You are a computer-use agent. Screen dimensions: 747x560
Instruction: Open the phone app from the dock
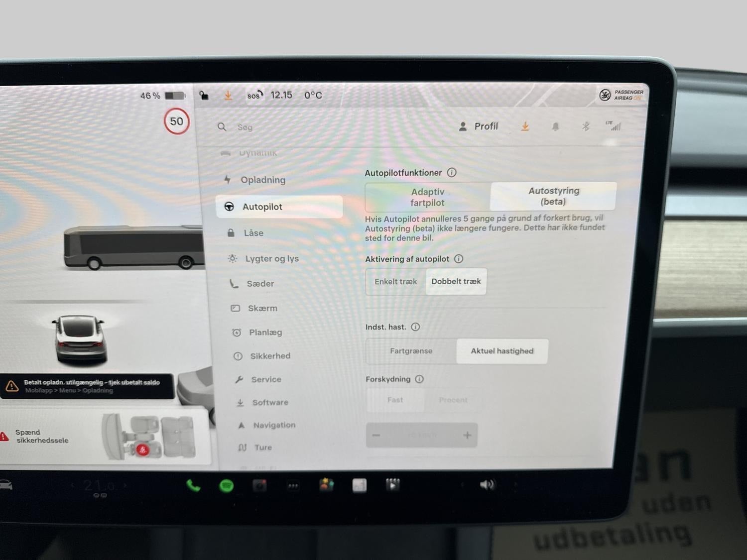coord(193,485)
